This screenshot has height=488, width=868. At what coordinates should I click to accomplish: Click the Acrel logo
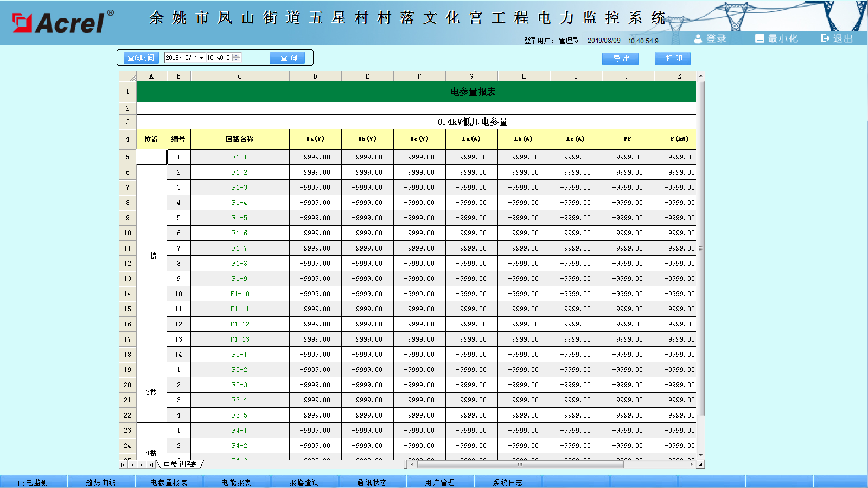coord(62,22)
